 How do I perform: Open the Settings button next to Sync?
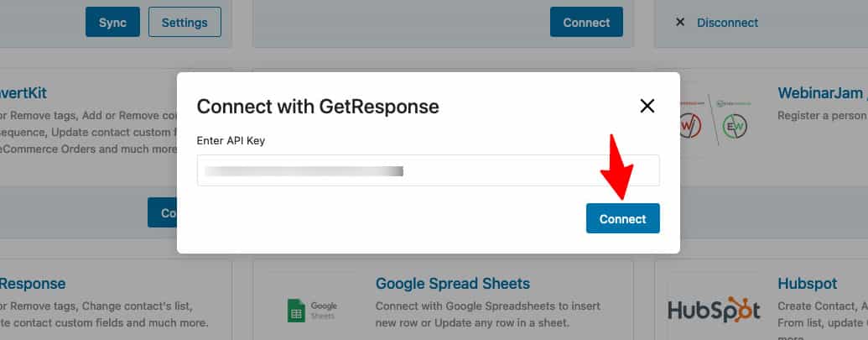pyautogui.click(x=185, y=22)
